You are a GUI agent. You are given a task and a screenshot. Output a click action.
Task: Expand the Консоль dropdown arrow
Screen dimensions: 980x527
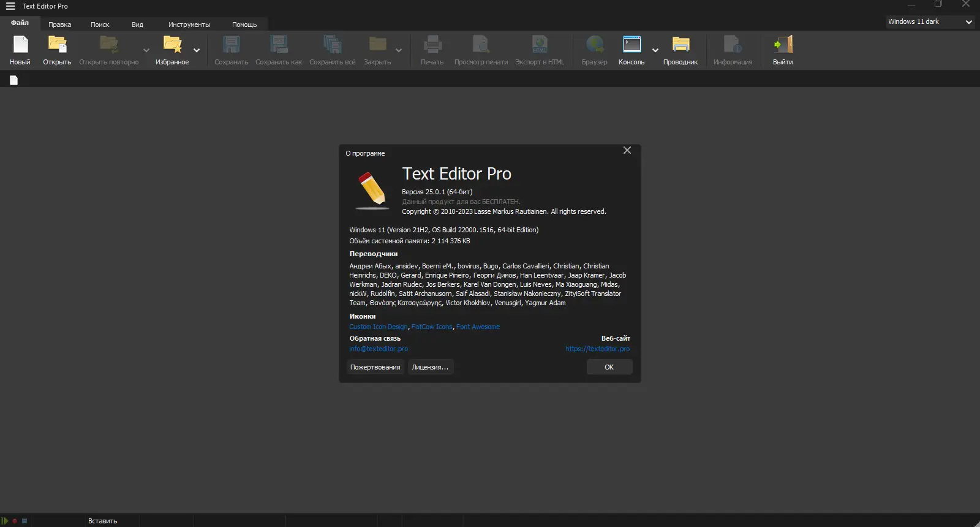[x=655, y=50]
